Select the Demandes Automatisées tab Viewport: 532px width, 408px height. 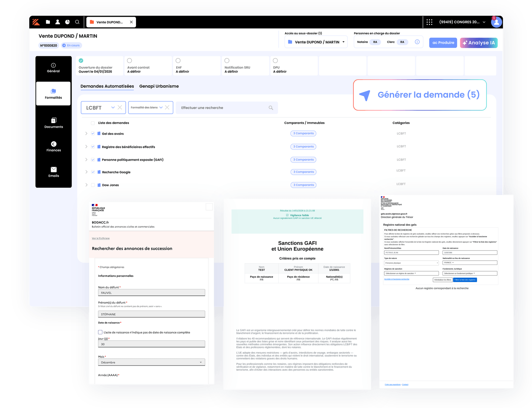pos(107,86)
